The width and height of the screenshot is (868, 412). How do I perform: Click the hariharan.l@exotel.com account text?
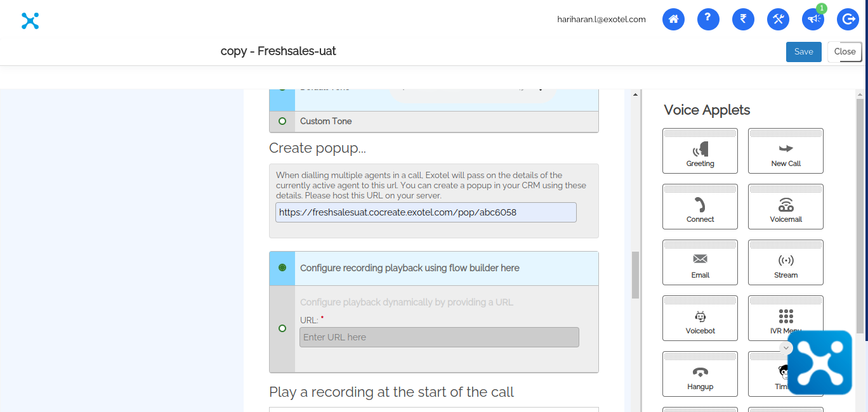click(602, 20)
